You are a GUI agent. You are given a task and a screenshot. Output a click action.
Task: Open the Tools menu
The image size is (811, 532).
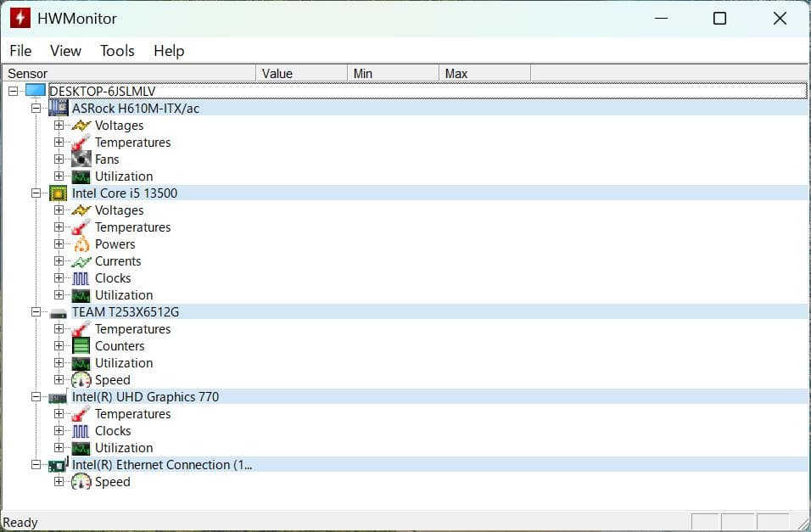(117, 51)
